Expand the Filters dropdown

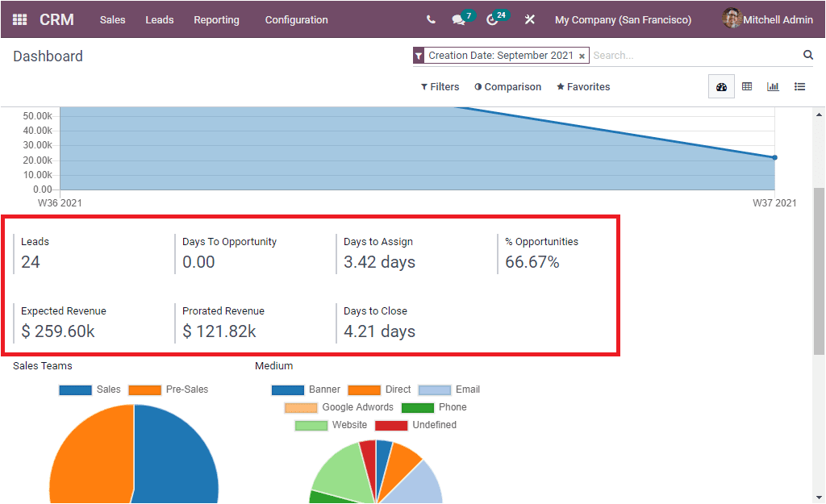[x=440, y=86]
